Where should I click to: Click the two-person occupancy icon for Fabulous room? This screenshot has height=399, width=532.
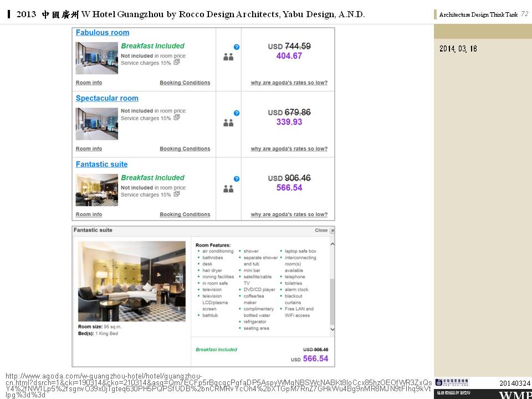[x=228, y=57]
